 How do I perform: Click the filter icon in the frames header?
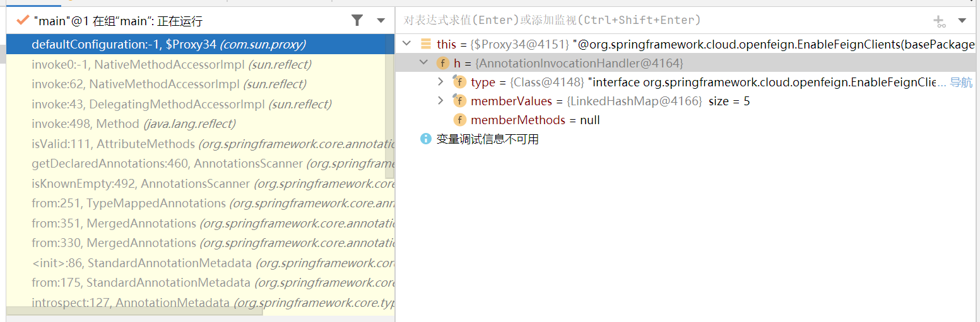[357, 21]
